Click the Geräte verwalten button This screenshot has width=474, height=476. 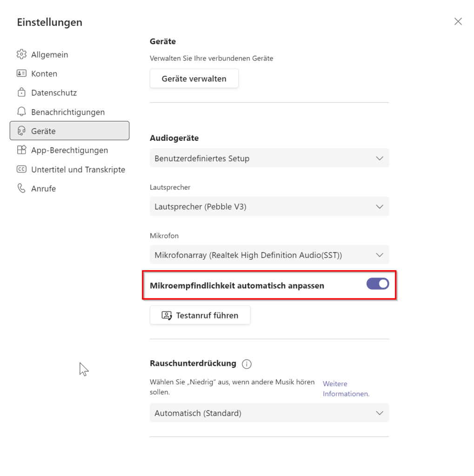(194, 79)
